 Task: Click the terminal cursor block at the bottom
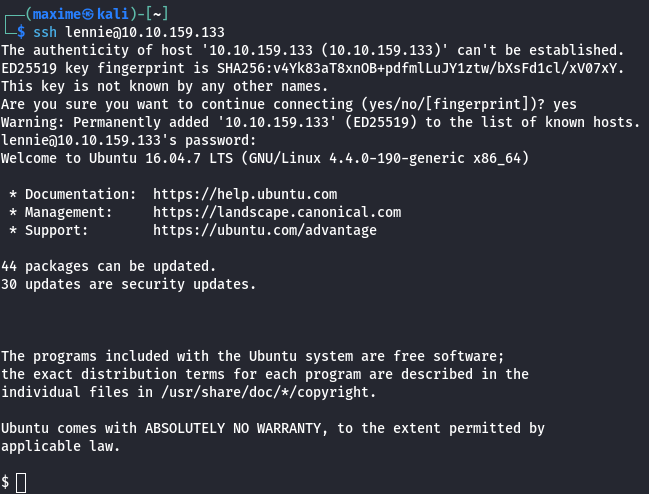tap(21, 483)
